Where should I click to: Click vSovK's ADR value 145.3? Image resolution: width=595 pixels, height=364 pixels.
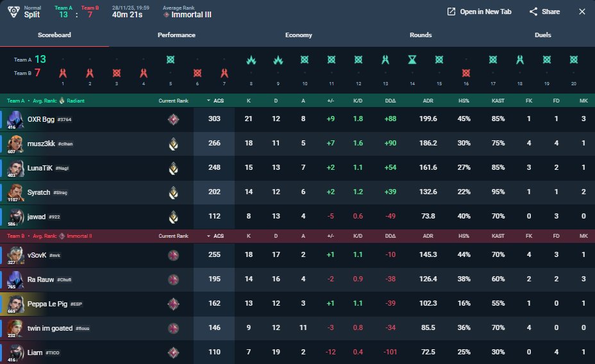tap(428, 254)
